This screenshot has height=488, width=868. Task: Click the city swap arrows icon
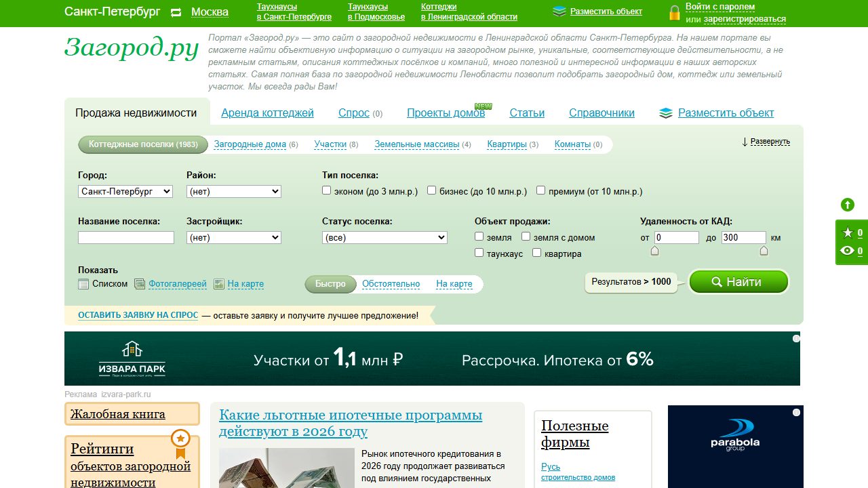pos(176,12)
